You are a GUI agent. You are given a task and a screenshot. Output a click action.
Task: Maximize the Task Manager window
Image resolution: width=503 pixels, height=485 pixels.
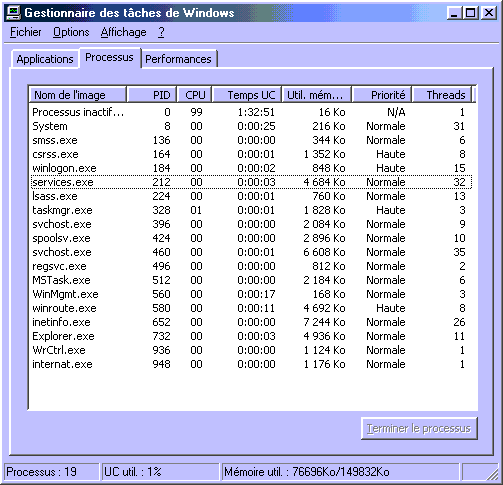pyautogui.click(x=470, y=13)
